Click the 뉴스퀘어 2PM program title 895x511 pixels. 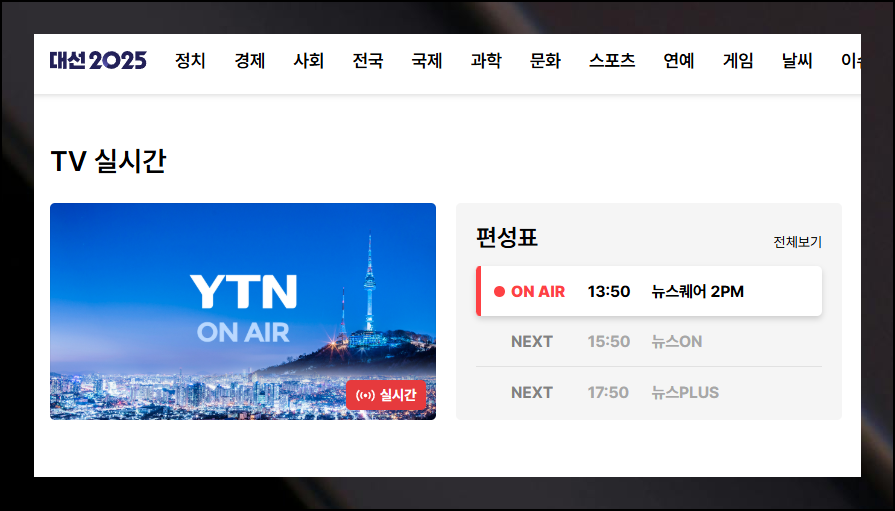coord(698,292)
